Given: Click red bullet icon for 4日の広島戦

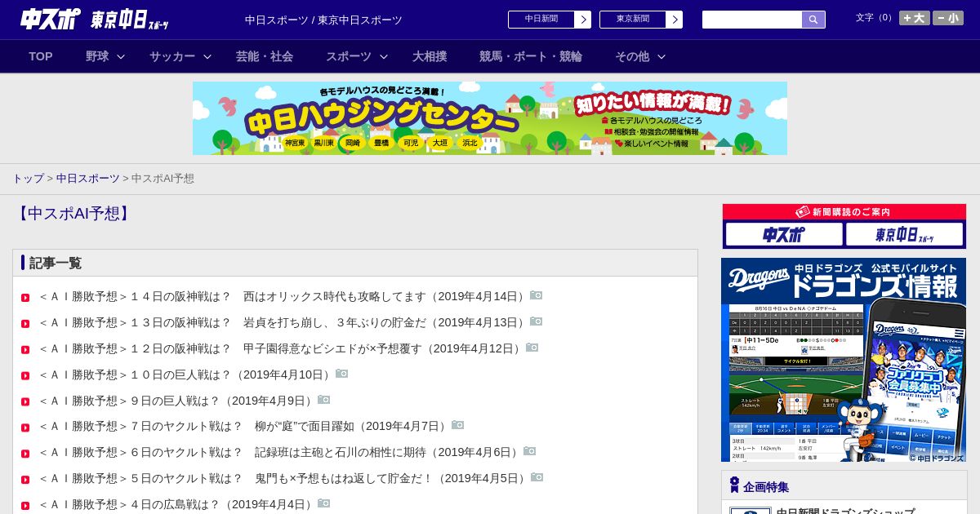Looking at the screenshot, I should click(25, 506).
